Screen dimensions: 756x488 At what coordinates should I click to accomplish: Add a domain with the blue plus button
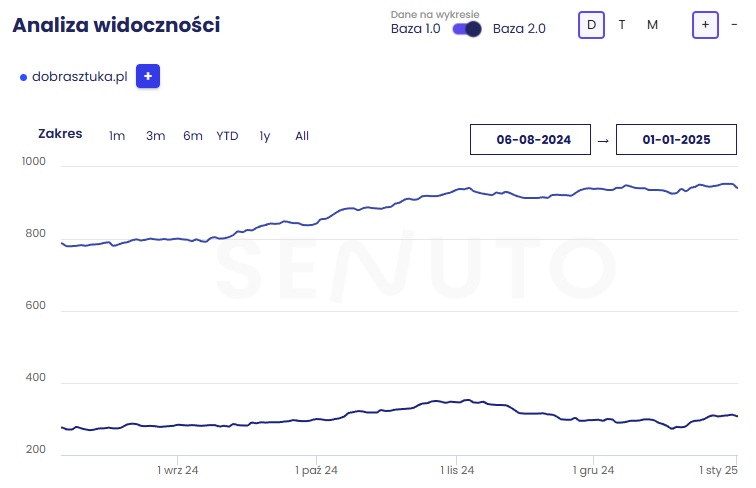tap(148, 76)
